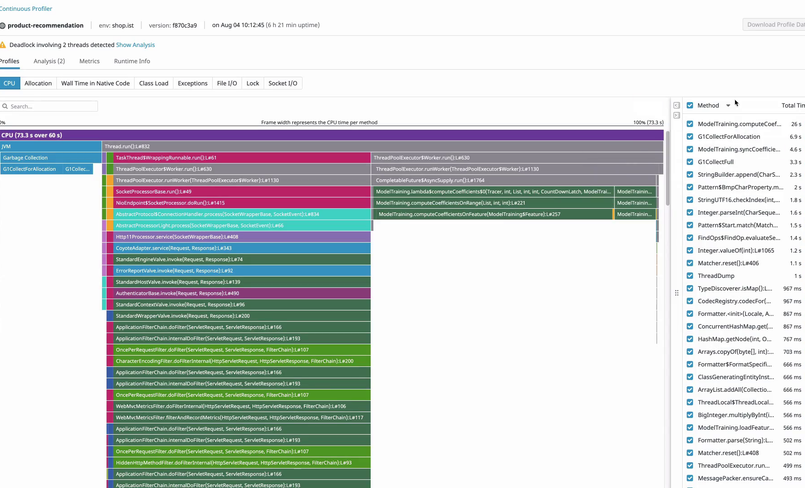Select the CPU (73.3 s over 60 s) root frame

point(332,135)
